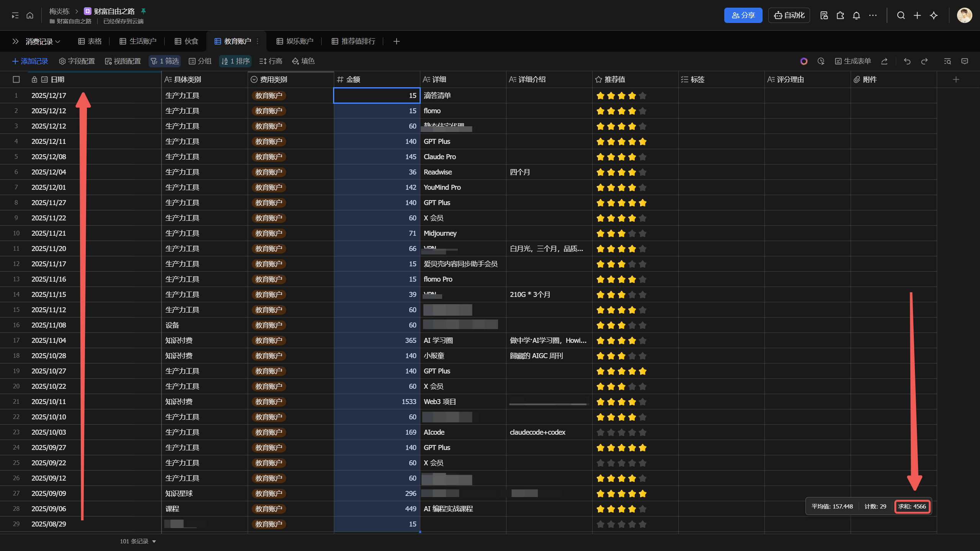Toggle the 1 筛选 filter button
The height and width of the screenshot is (551, 980).
pos(165,61)
